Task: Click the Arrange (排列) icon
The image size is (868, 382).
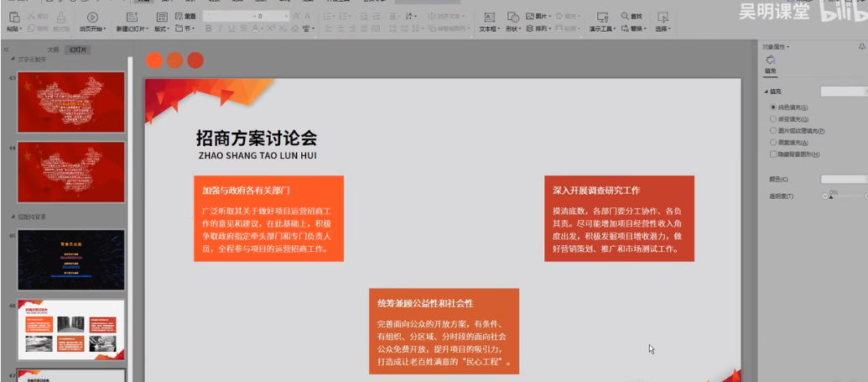Action: (x=530, y=29)
